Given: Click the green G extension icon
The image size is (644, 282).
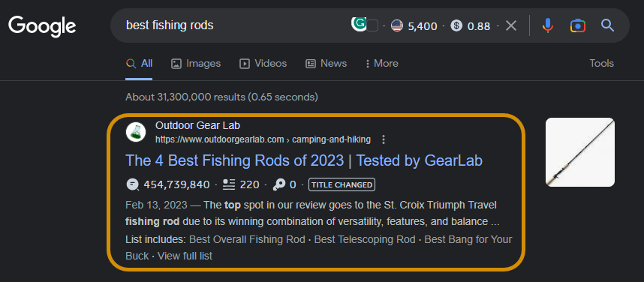Looking at the screenshot, I should pyautogui.click(x=359, y=24).
